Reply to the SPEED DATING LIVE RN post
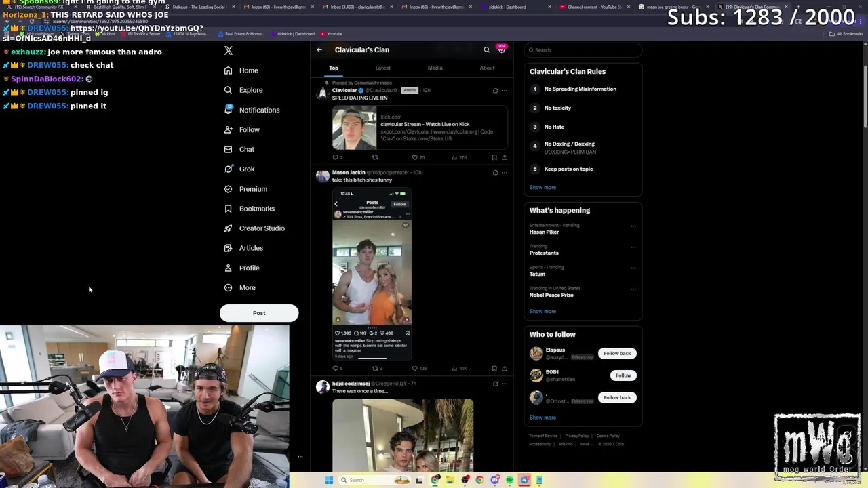Screen dimensions: 868x488 click(x=337, y=157)
